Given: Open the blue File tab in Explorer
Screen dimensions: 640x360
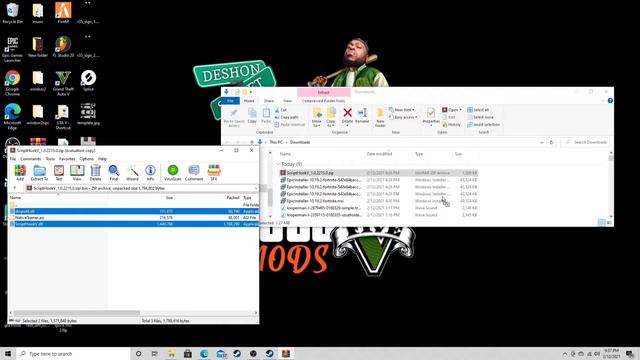Looking at the screenshot, I should (230, 101).
